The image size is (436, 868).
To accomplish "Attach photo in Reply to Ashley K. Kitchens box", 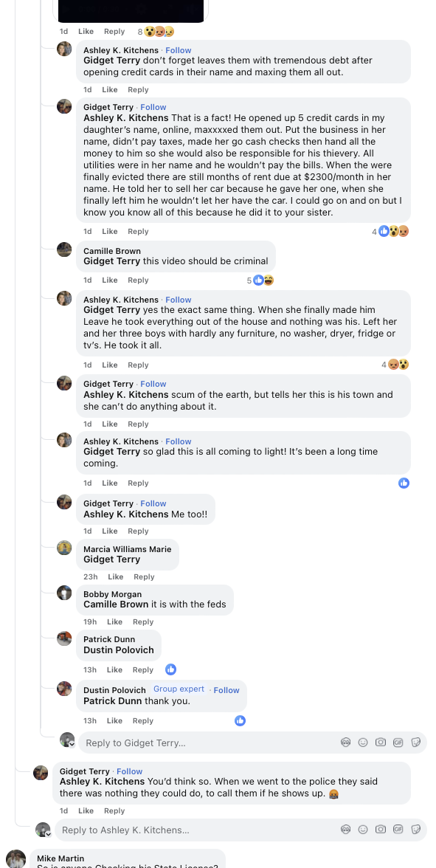I will click(x=381, y=830).
